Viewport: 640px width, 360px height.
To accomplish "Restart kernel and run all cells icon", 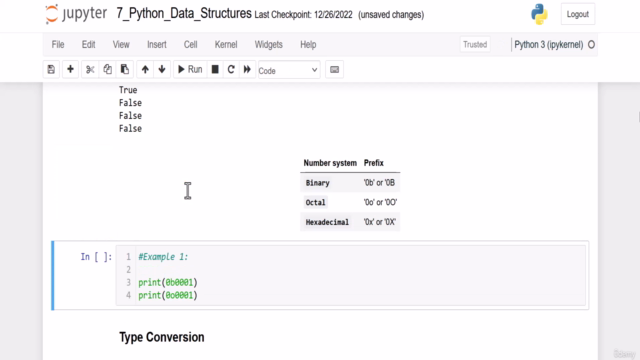I will pos(247,69).
